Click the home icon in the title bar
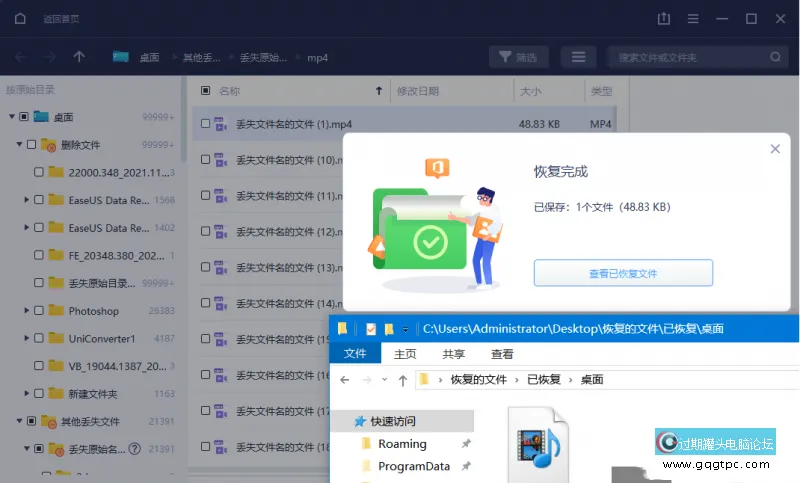The image size is (800, 483). click(x=20, y=19)
